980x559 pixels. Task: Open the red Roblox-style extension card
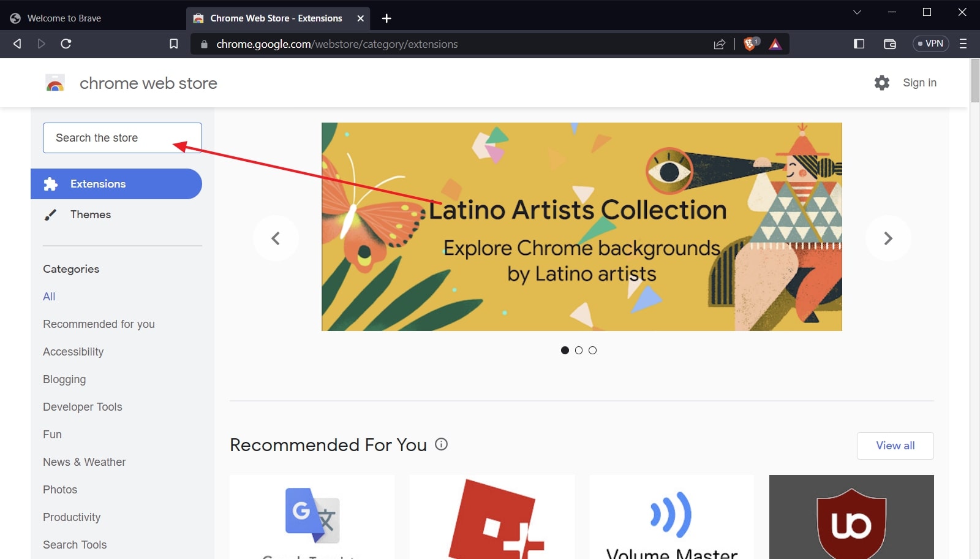pyautogui.click(x=492, y=517)
